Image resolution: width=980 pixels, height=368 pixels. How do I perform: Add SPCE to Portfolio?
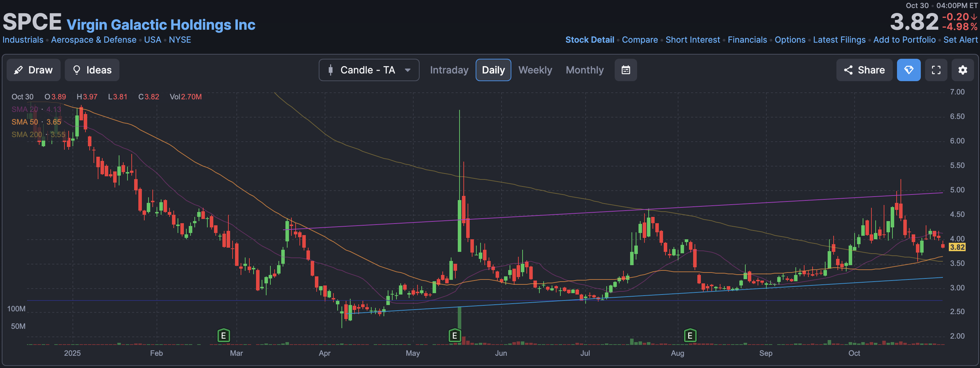[904, 40]
